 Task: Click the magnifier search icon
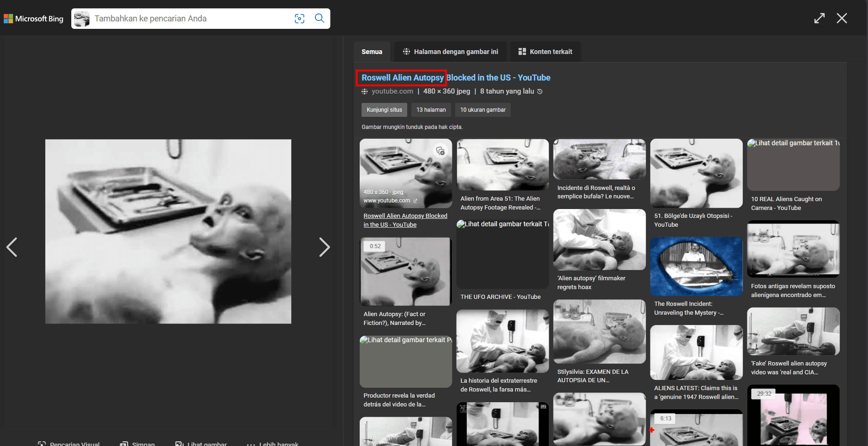(x=320, y=19)
